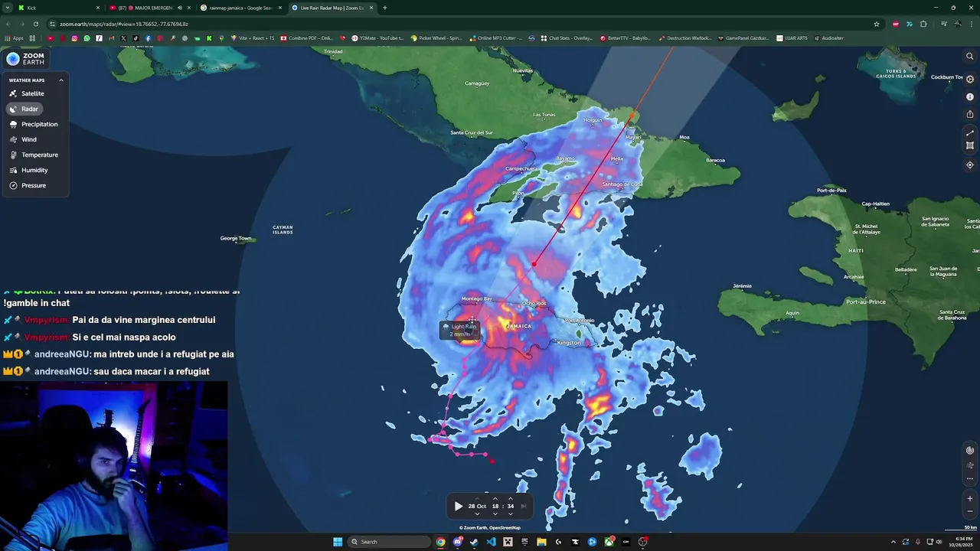Step the date forward above 28 Oct

[x=477, y=498]
